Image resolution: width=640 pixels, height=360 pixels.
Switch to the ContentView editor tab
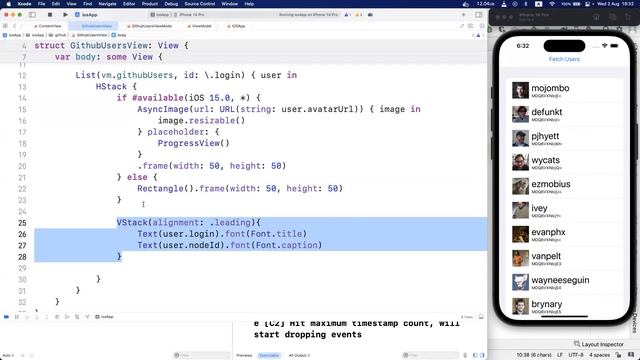click(x=48, y=26)
